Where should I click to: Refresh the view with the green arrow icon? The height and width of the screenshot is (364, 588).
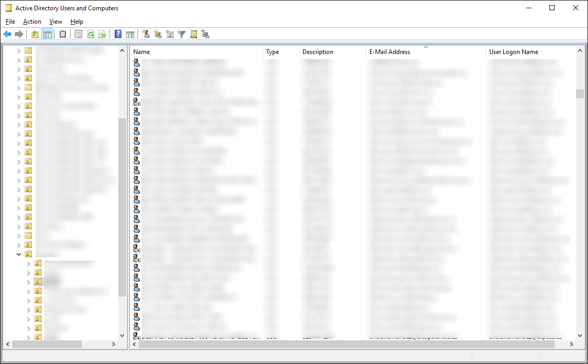pos(91,34)
